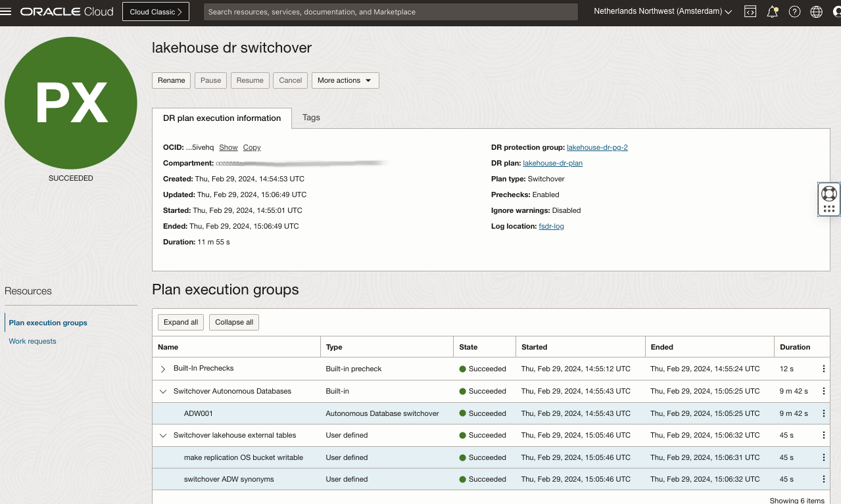Screen dimensions: 841x504
Task: Open actions menu for switchover ADW synonyms row
Action: click(823, 479)
